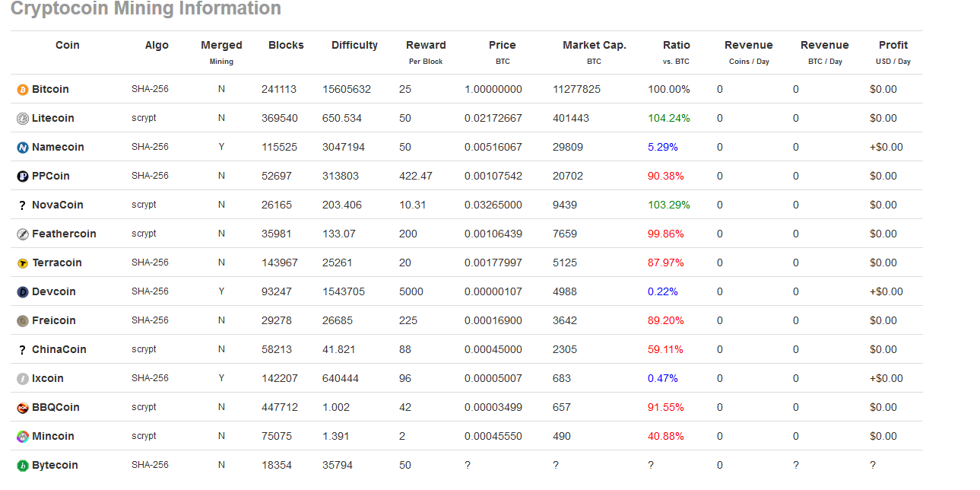Click the BBQCoin logo icon
This screenshot has height=490, width=980.
coord(23,408)
